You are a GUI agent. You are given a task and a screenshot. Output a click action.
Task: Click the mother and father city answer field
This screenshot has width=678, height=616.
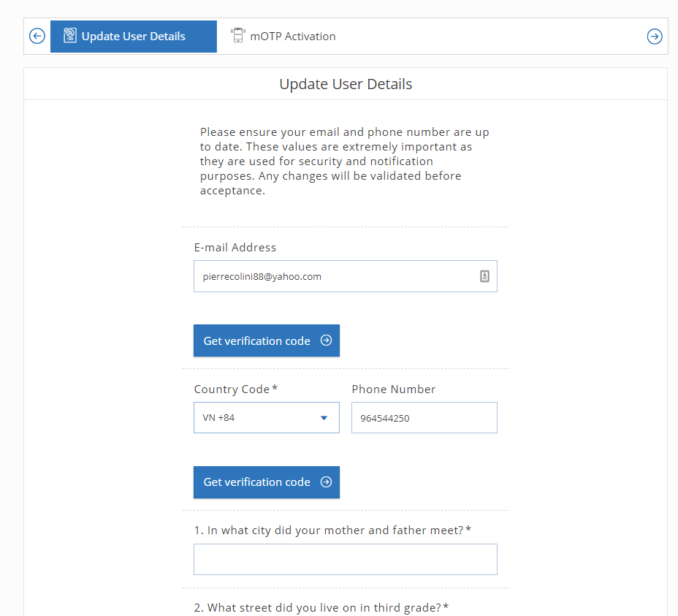pos(345,559)
